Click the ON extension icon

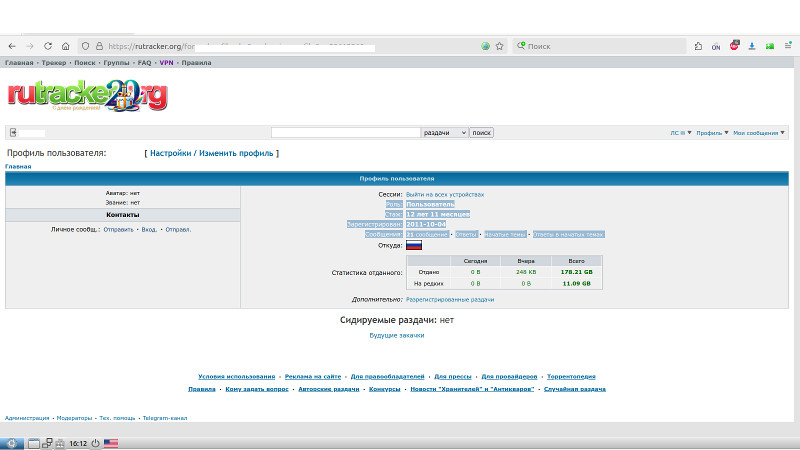point(716,46)
